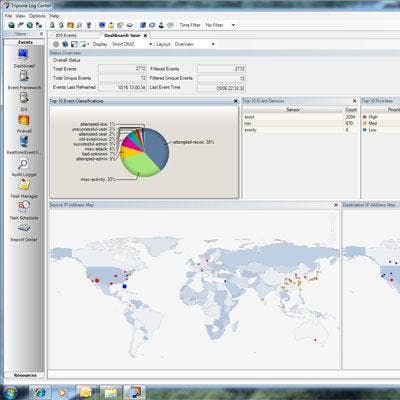400x400 pixels.
Task: Pin the Views sidebar panel
Action: coord(41,34)
